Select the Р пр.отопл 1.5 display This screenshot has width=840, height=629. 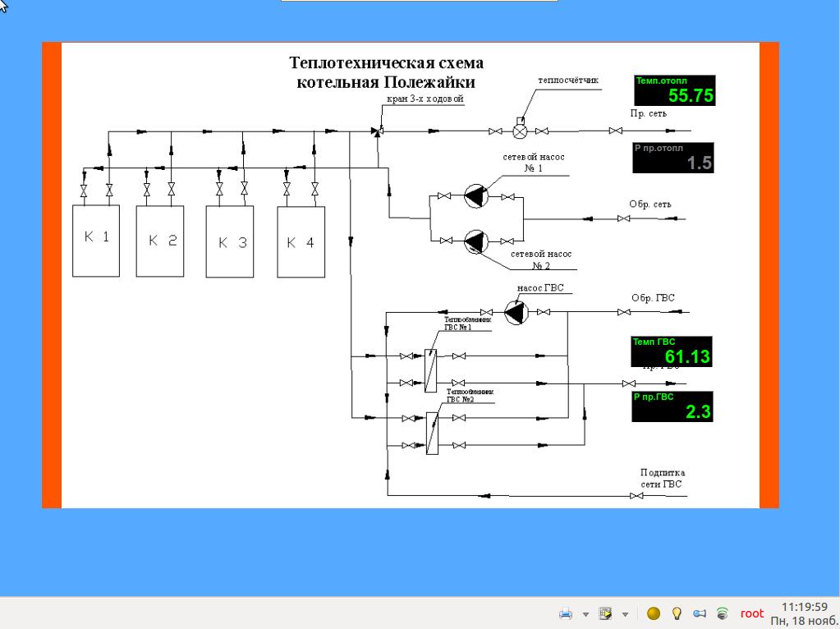672,158
